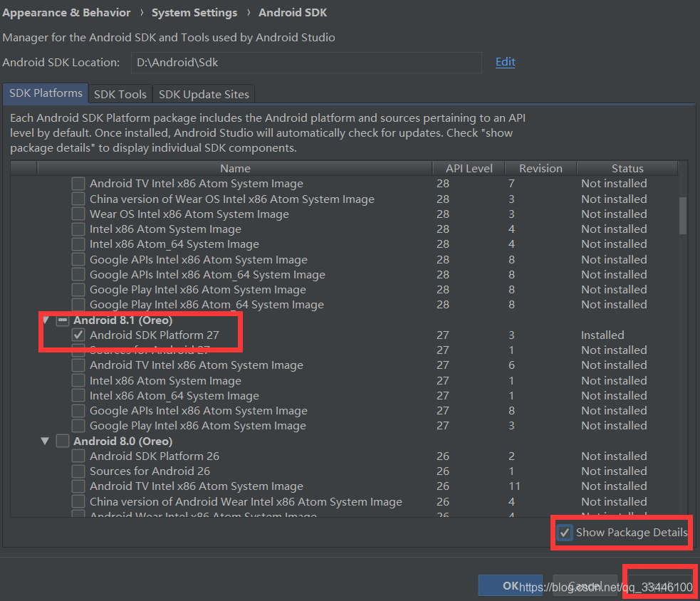700x601 pixels.
Task: Click the package list vertical scrollbar thumb
Action: pyautogui.click(x=683, y=216)
